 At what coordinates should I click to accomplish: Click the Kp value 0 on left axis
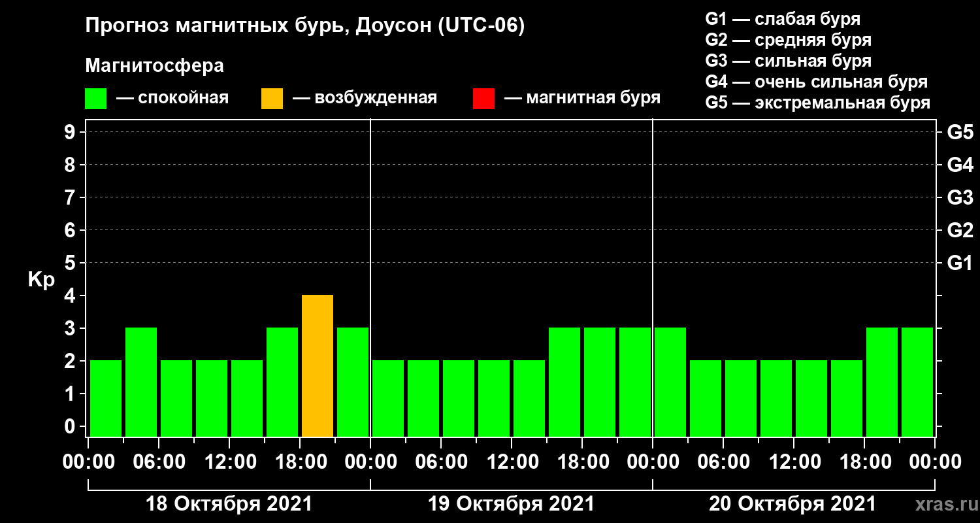pyautogui.click(x=71, y=427)
